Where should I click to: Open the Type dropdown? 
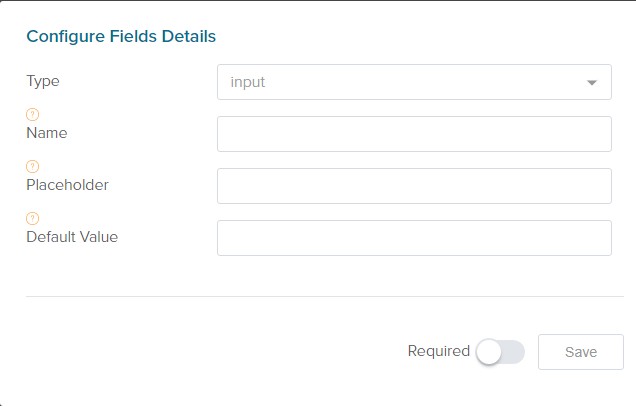click(x=413, y=82)
